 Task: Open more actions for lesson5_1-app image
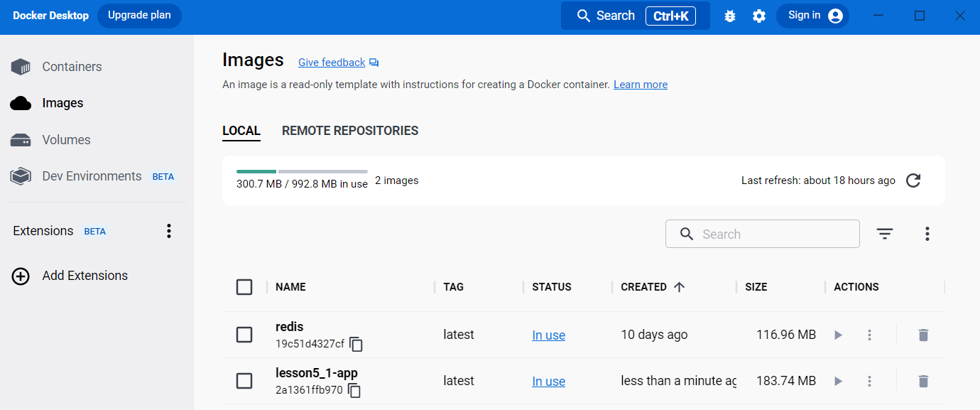tap(869, 381)
